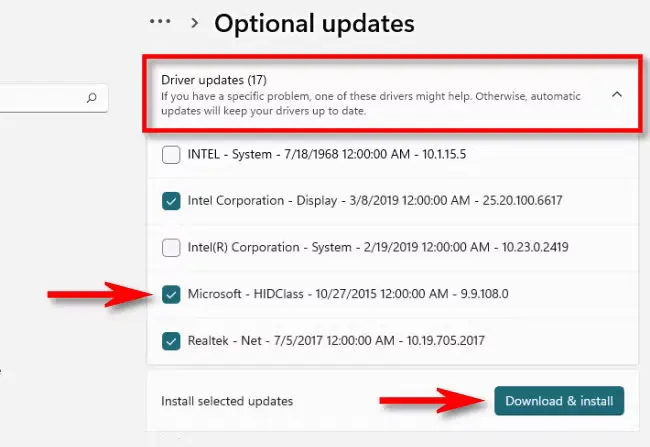650x447 pixels.
Task: Click inside the settings search field
Action: (40, 98)
